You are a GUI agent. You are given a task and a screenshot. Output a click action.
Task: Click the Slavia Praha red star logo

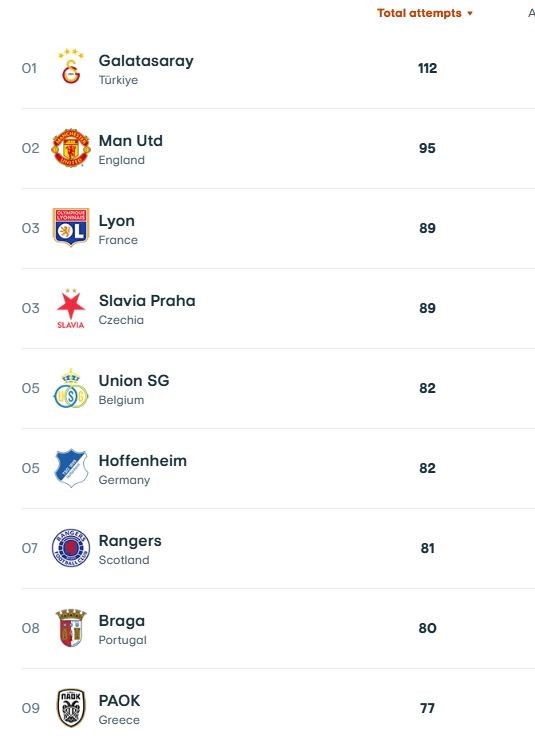[x=71, y=308]
